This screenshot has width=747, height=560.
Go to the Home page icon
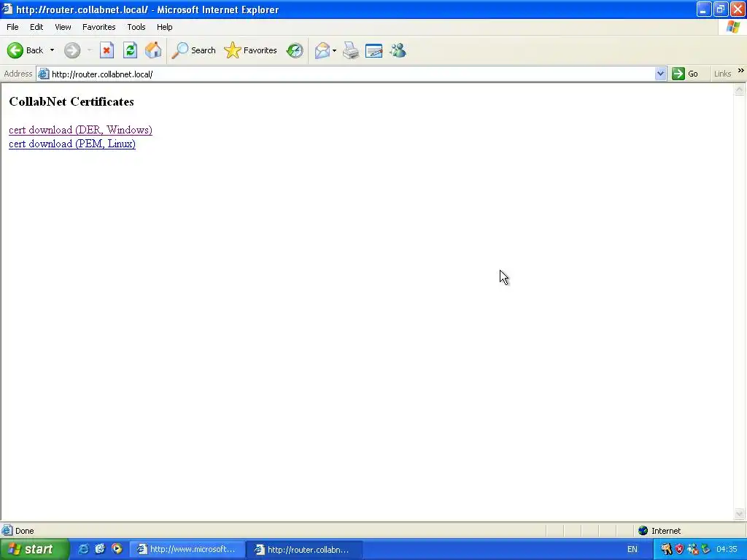(x=153, y=50)
